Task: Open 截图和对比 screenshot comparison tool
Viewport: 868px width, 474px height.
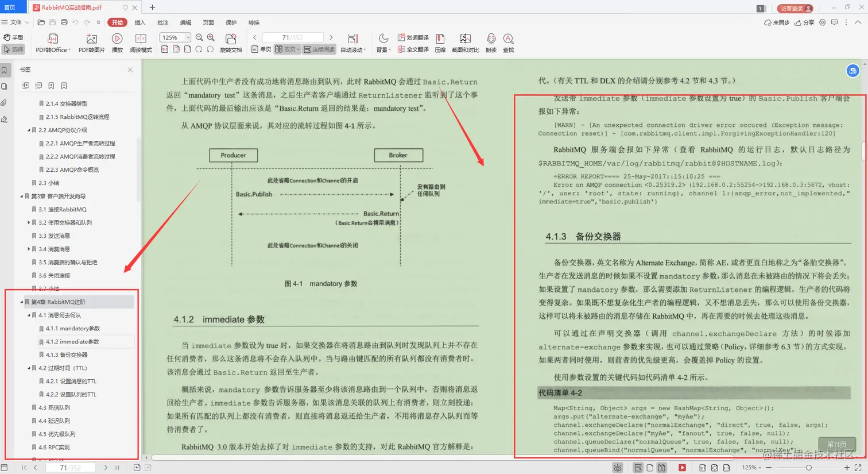Action: (465, 43)
